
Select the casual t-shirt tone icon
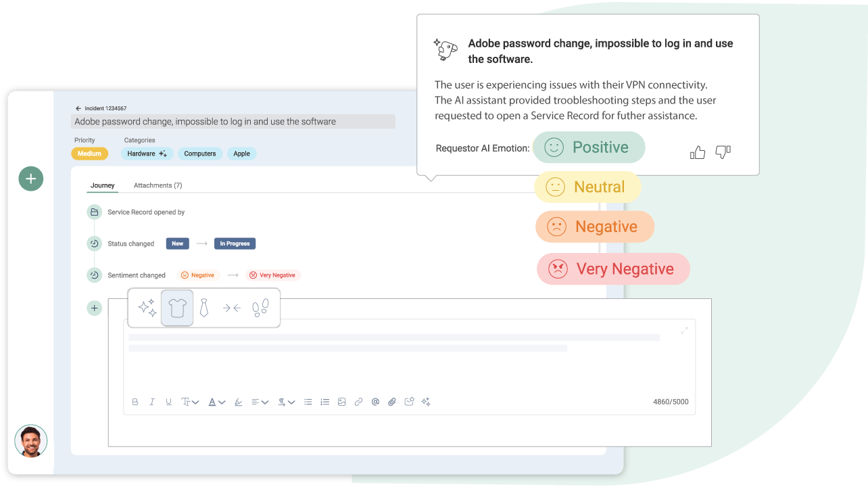177,308
